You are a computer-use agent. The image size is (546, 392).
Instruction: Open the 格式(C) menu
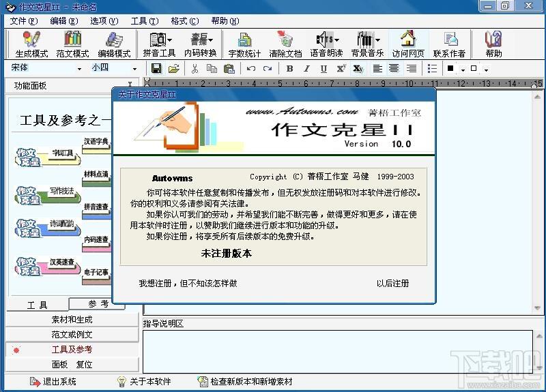pos(185,21)
